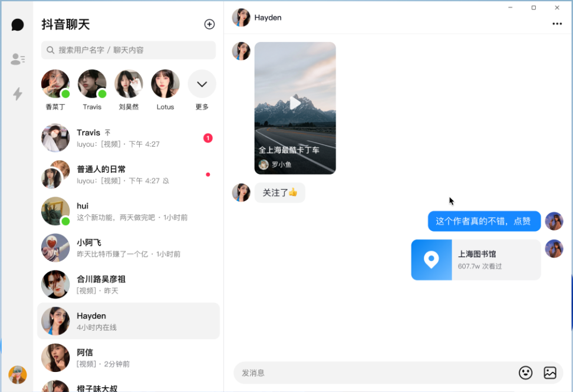Minimize the chat window

coord(510,7)
